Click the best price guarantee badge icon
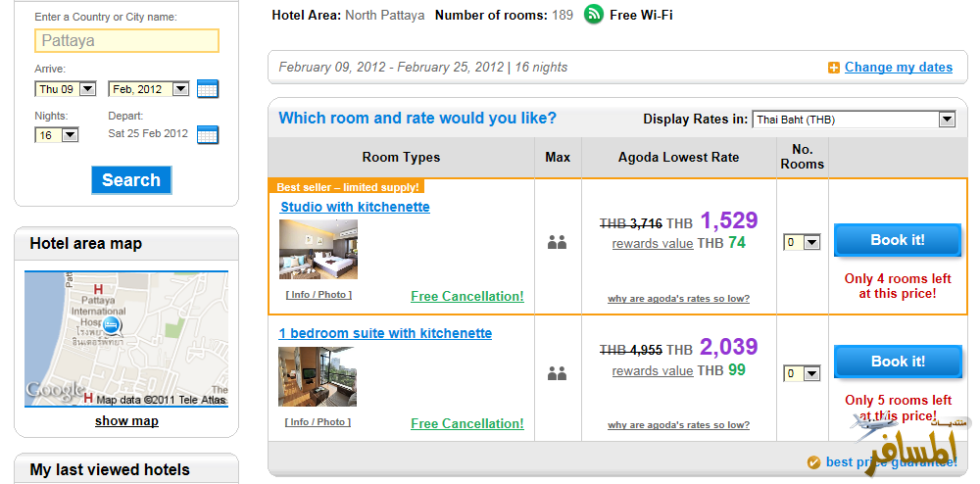The image size is (980, 484). tap(813, 462)
